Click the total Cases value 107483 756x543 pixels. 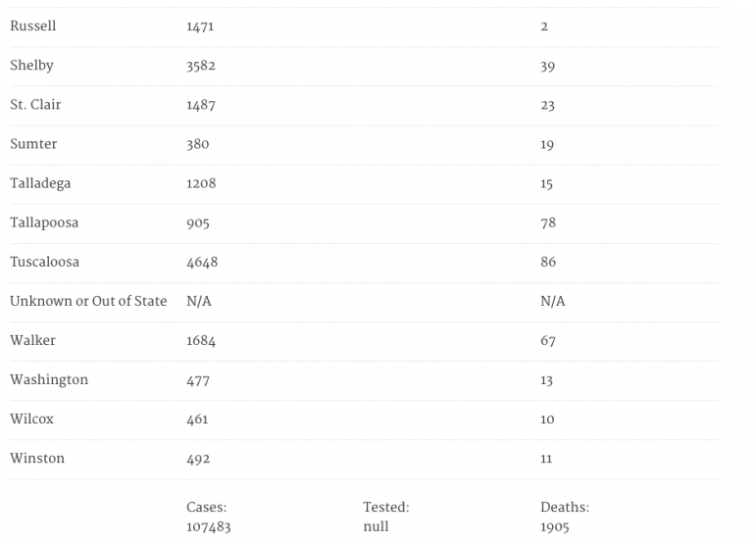pos(208,526)
